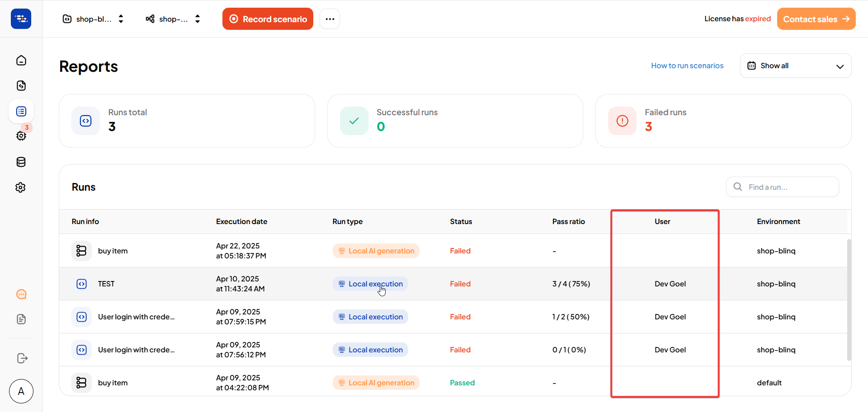This screenshot has height=412, width=868.
Task: Open the Home page from the sidebar
Action: point(21,60)
